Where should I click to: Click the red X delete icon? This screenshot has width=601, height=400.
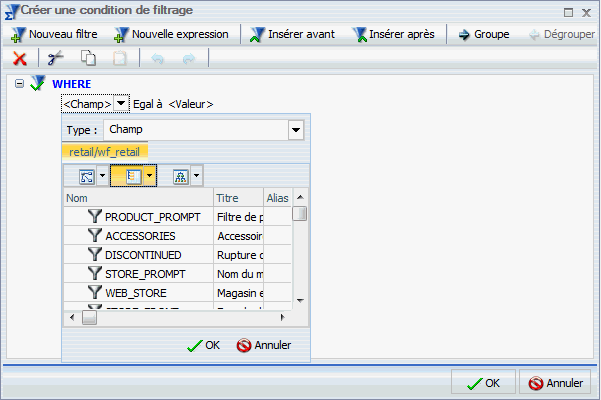[20, 59]
